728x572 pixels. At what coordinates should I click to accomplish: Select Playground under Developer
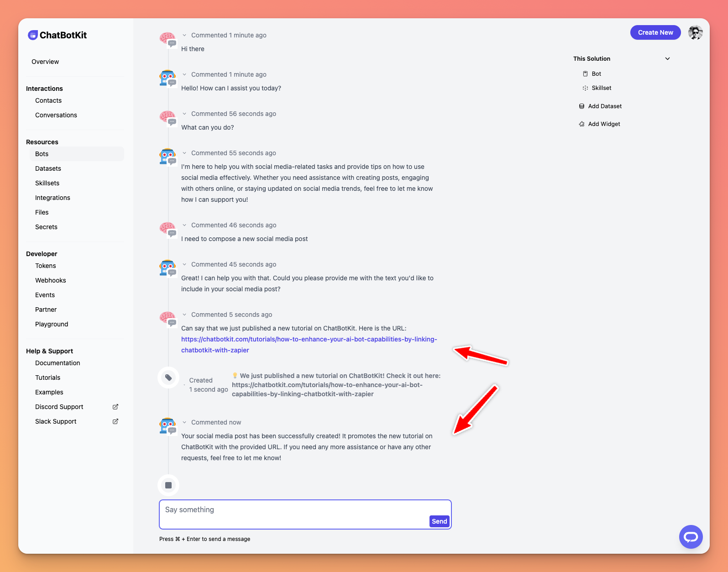click(x=52, y=324)
